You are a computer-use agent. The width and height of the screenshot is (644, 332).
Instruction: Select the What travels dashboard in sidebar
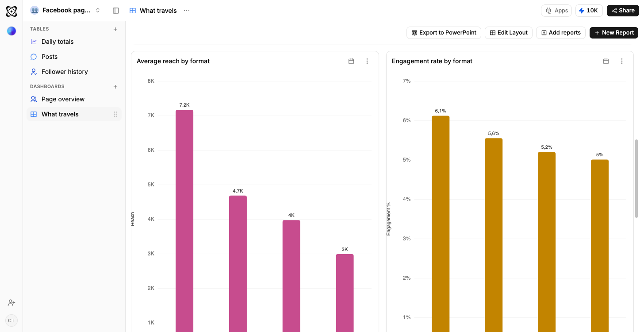[74, 114]
